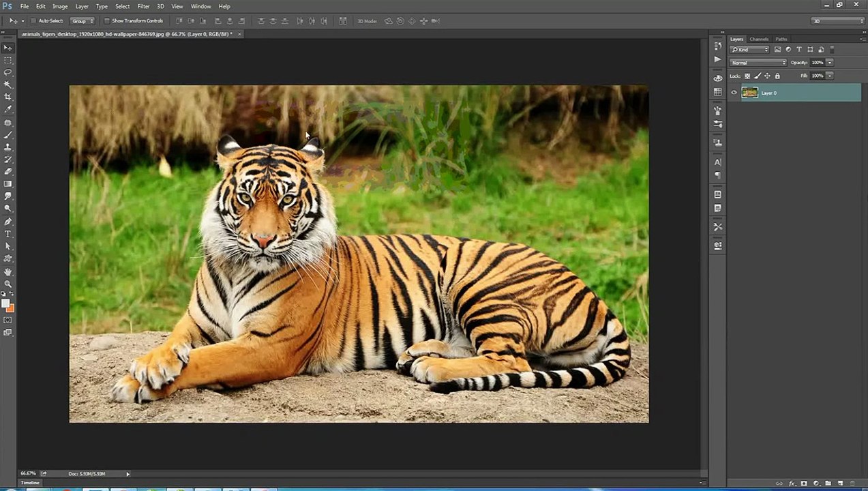Select the History Brush tool

tap(8, 160)
